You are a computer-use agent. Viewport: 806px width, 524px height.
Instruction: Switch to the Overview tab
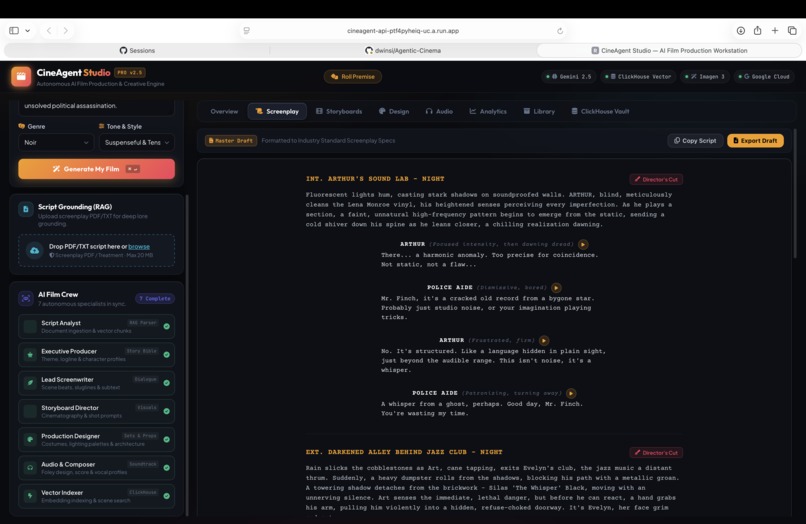(224, 112)
